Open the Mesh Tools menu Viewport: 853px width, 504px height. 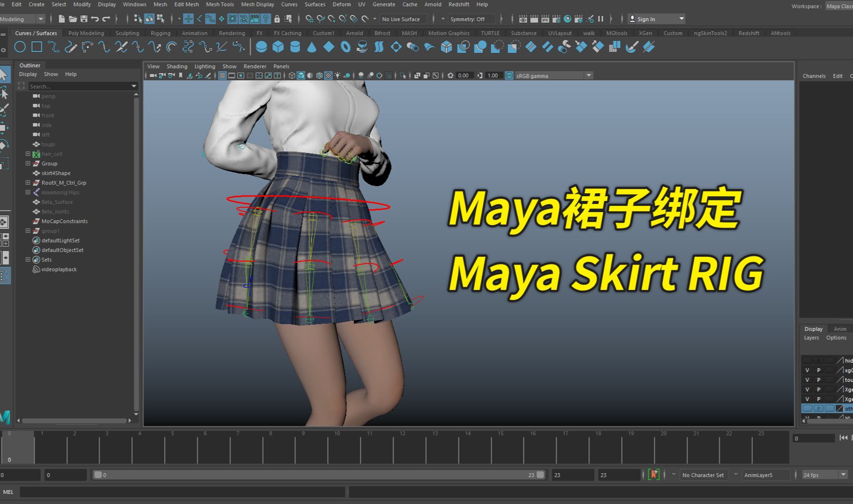[220, 4]
